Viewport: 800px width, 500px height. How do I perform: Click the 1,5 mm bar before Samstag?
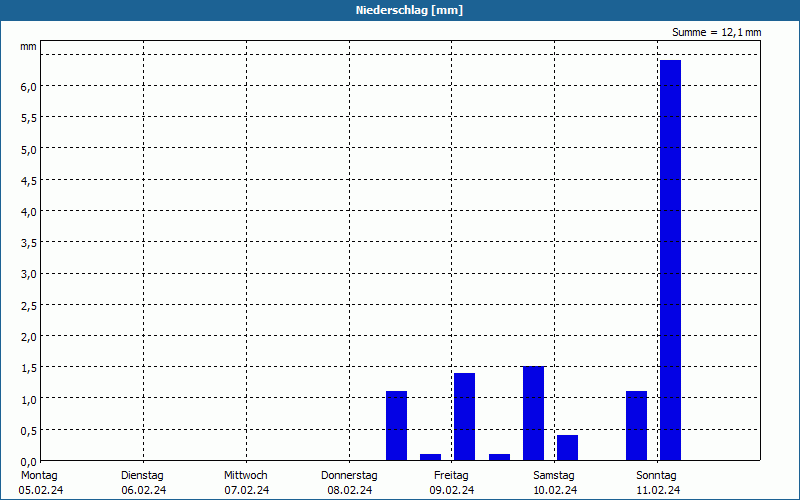click(x=534, y=413)
